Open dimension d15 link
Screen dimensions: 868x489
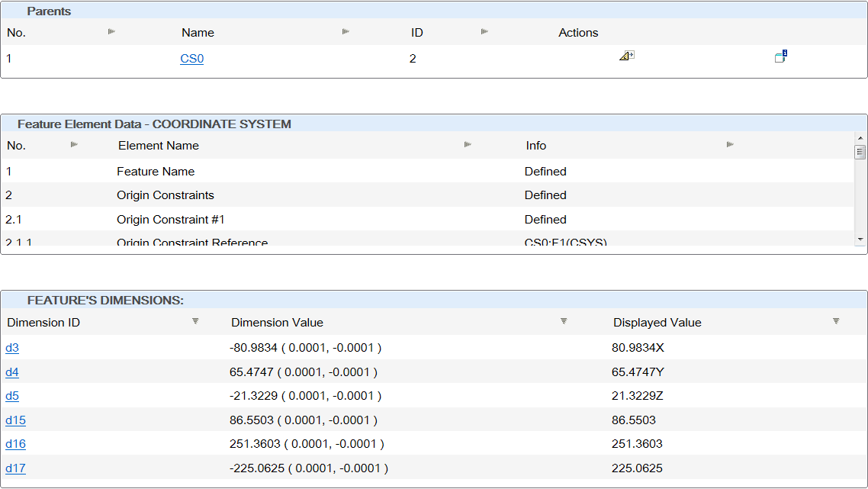pyautogui.click(x=15, y=420)
